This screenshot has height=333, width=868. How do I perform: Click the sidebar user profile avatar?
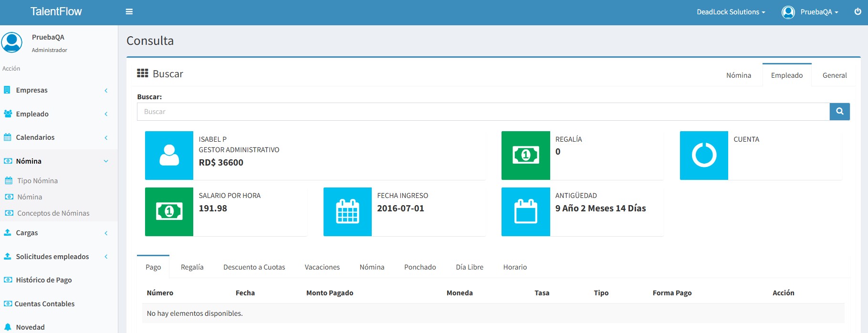12,42
